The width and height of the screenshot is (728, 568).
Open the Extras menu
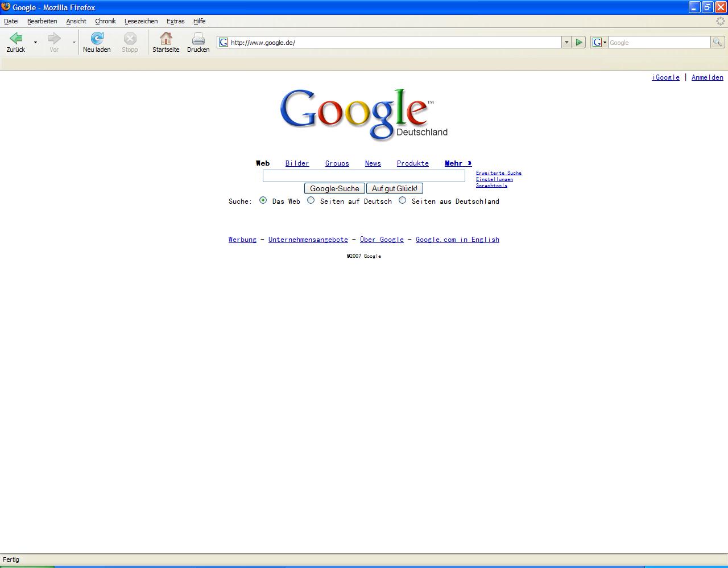point(175,21)
